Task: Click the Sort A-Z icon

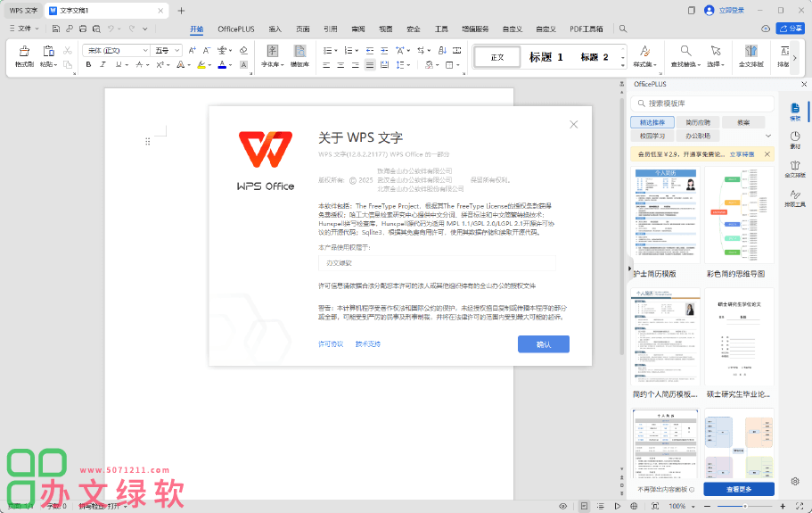Action: coord(442,50)
